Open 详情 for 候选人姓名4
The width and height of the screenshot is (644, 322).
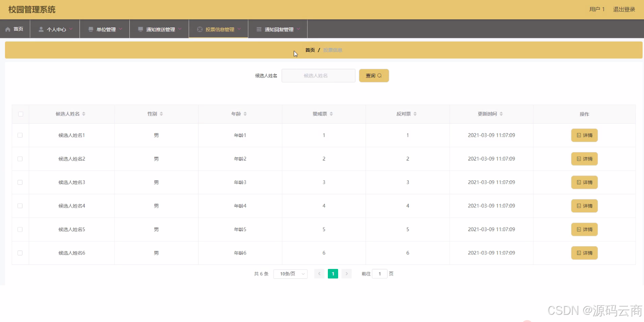click(x=584, y=206)
